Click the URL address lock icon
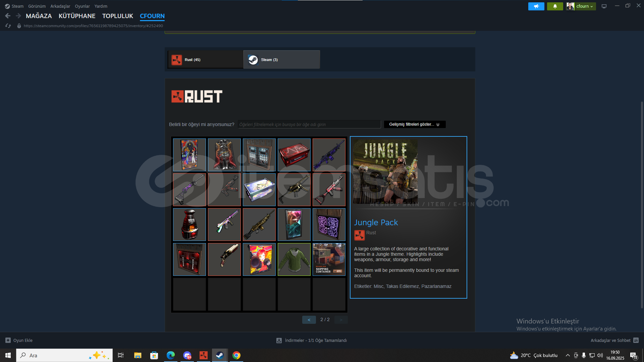Image resolution: width=644 pixels, height=362 pixels. [x=19, y=26]
